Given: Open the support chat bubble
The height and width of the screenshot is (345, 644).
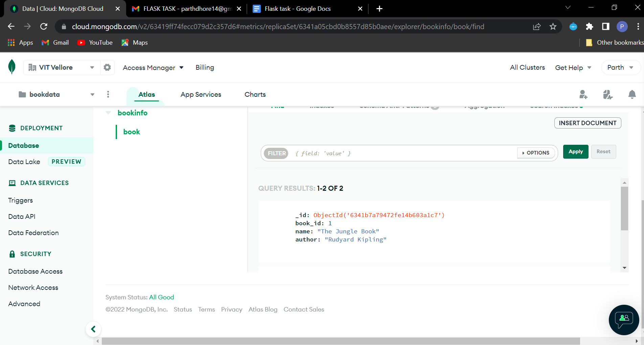Looking at the screenshot, I should click(624, 320).
